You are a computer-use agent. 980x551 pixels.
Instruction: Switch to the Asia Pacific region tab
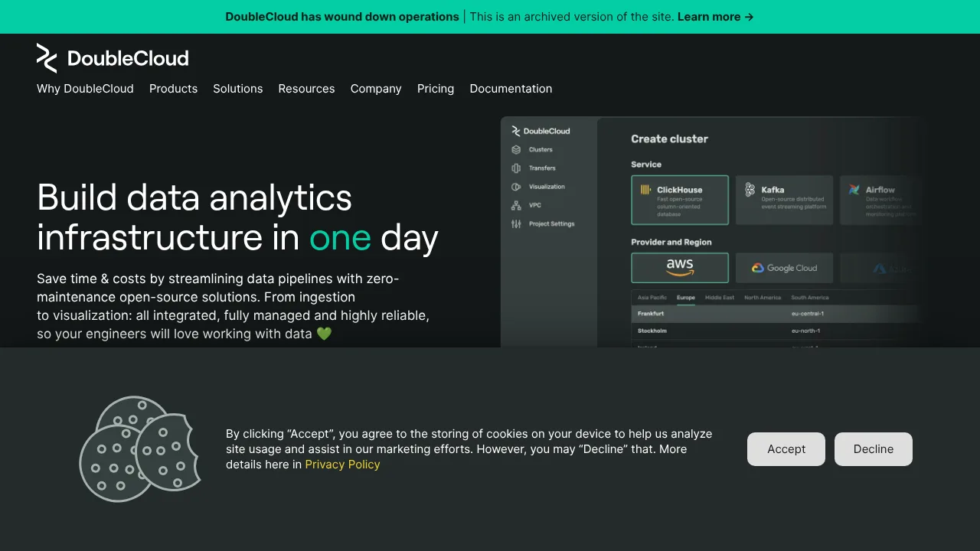click(x=652, y=298)
